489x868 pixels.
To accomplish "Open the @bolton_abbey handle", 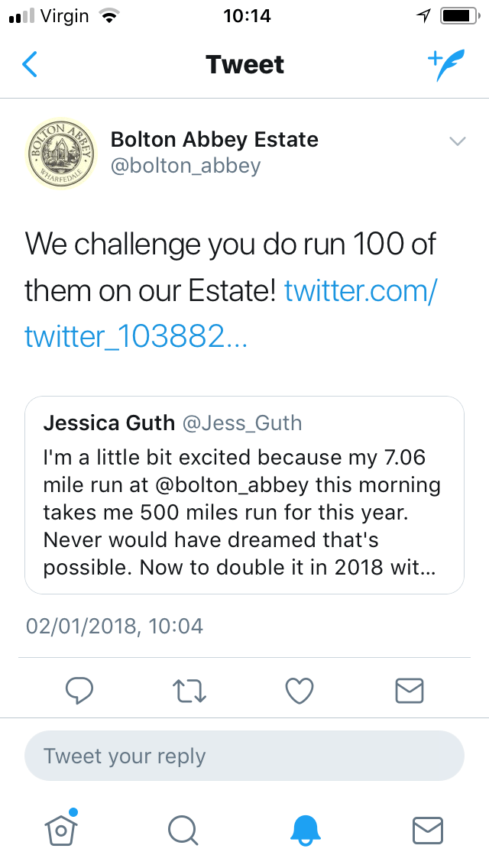I will point(186,166).
